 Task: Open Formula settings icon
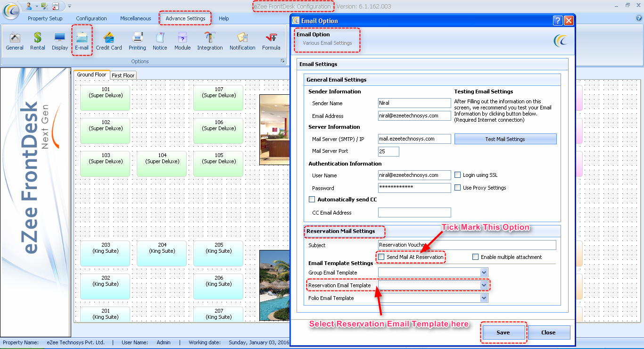271,41
